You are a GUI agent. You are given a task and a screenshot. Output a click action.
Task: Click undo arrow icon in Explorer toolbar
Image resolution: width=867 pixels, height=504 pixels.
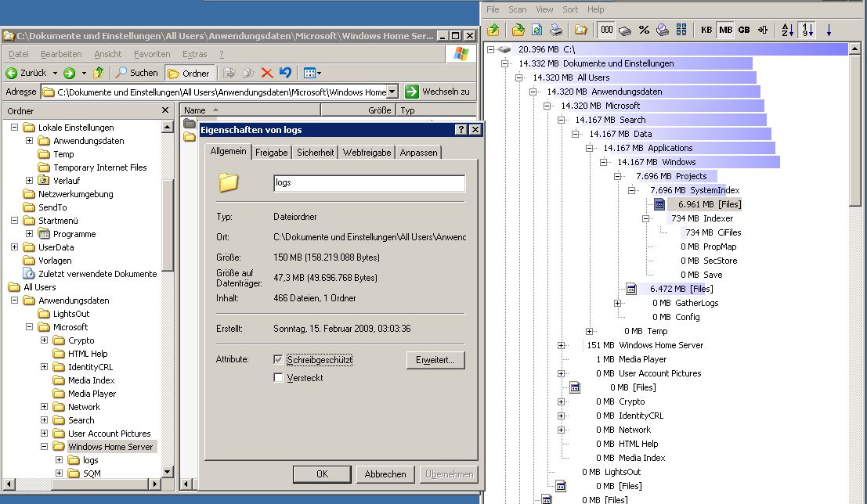tap(285, 73)
